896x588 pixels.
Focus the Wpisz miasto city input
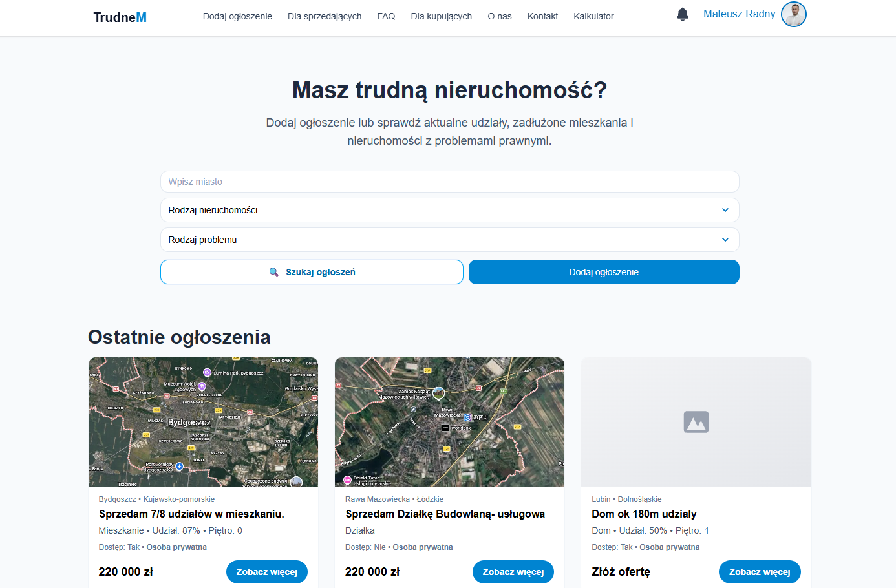coord(450,182)
